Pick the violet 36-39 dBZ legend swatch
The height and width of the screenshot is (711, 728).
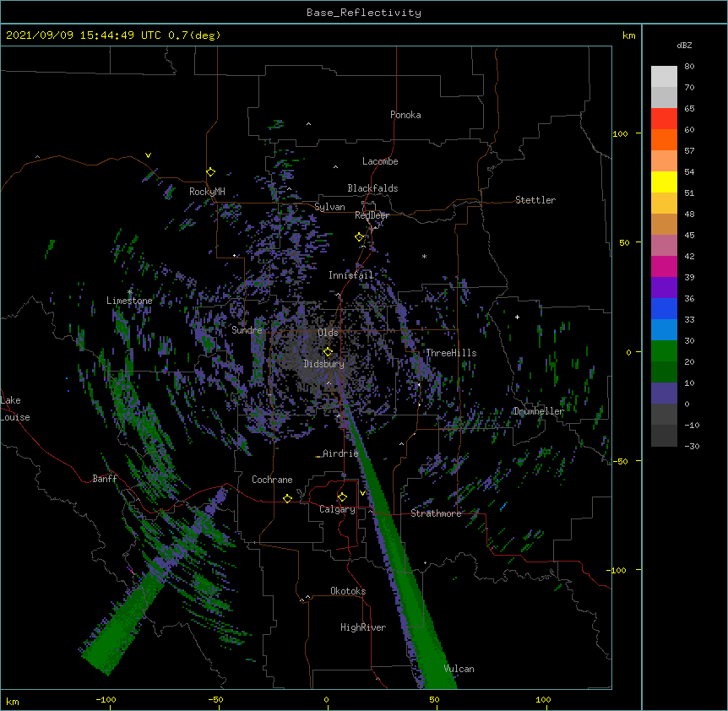click(664, 288)
